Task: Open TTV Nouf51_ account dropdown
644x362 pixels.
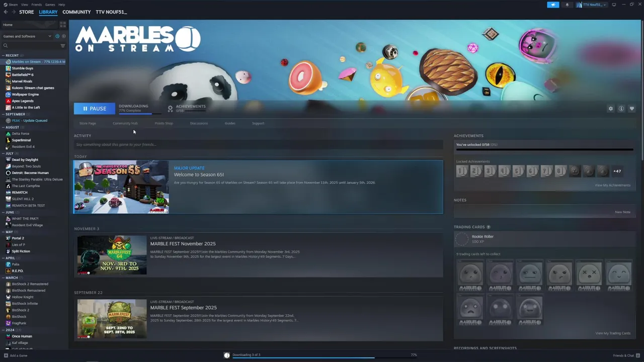Action: (592, 5)
